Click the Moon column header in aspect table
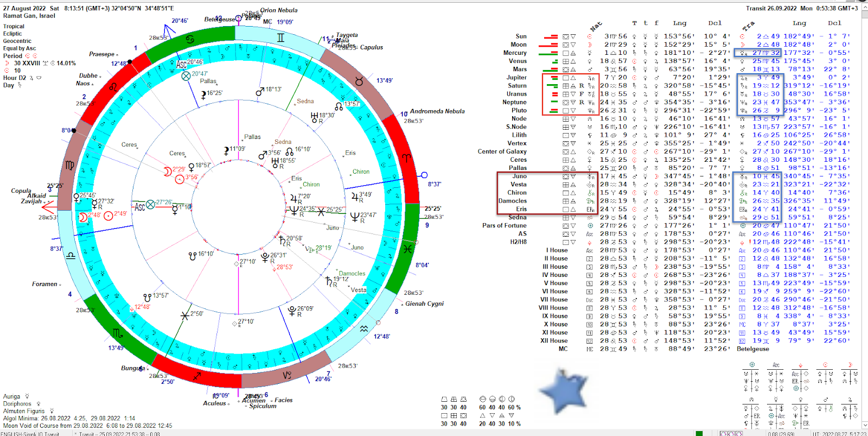868x436 pixels. (x=850, y=365)
